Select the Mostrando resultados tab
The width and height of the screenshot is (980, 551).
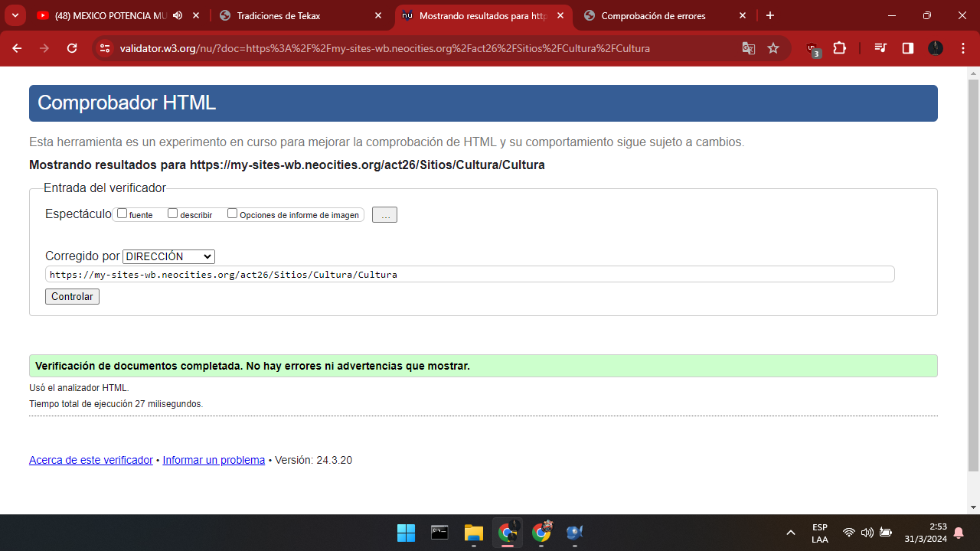tap(484, 15)
